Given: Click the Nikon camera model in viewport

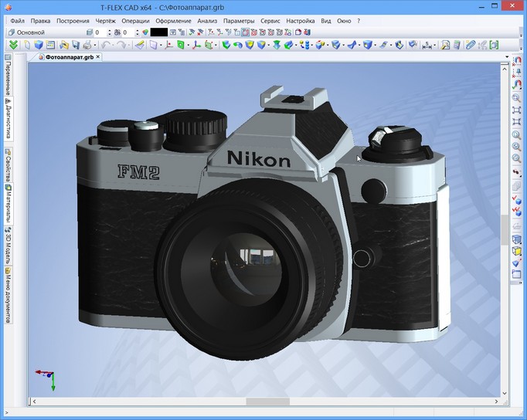Looking at the screenshot, I should pos(262,222).
